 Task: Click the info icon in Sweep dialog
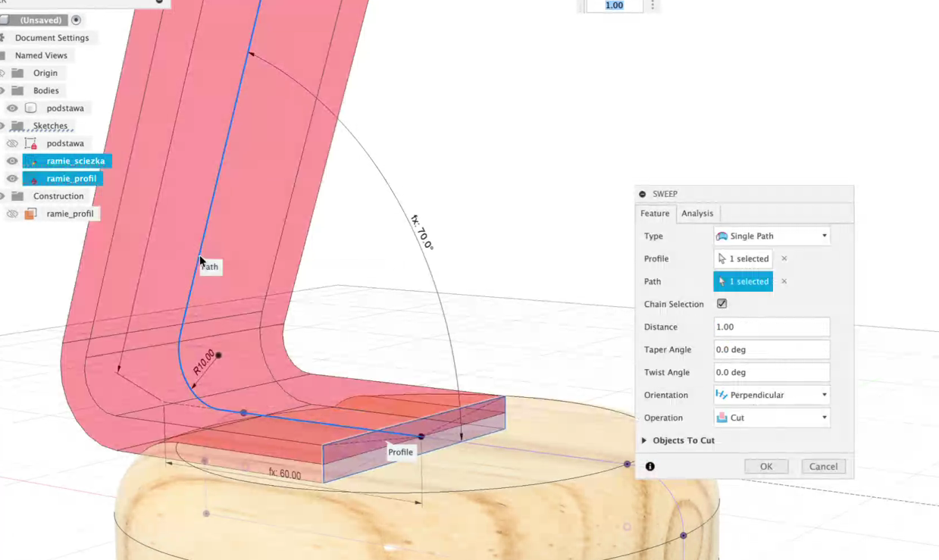649,466
